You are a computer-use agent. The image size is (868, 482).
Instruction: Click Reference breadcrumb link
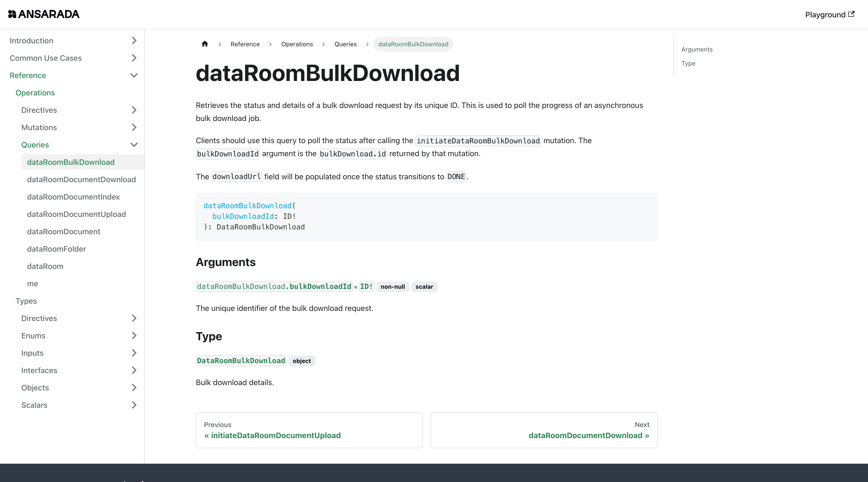pyautogui.click(x=245, y=44)
